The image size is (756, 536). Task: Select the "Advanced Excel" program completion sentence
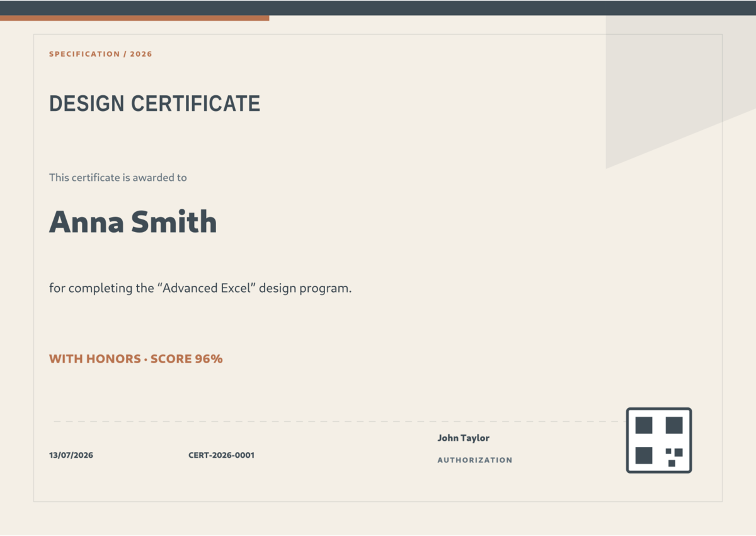[200, 288]
